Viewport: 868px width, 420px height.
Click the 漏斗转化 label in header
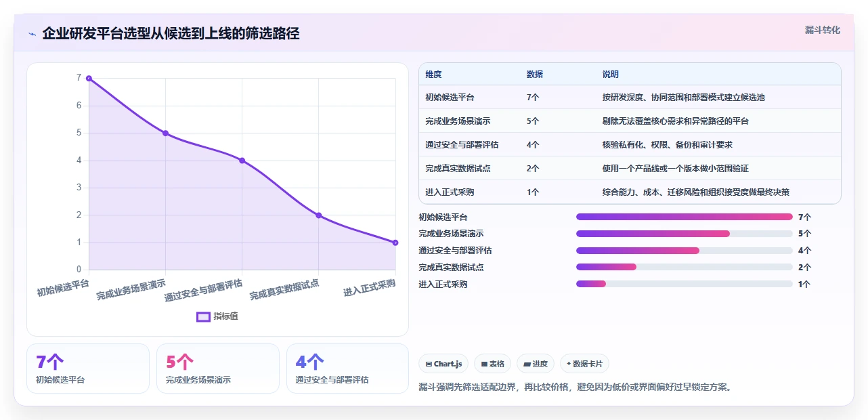click(823, 30)
